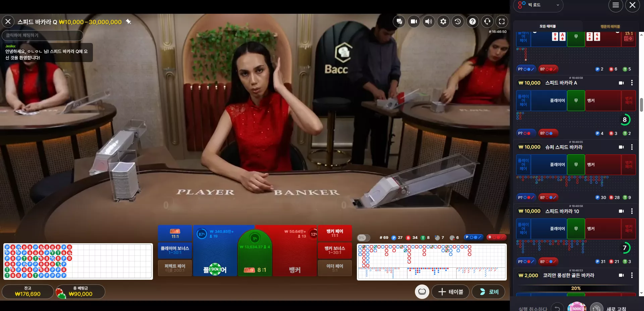644x311 pixels.
Task: Toggle P? prediction for 슈퍼 스피드 바카라
Action: tap(526, 198)
